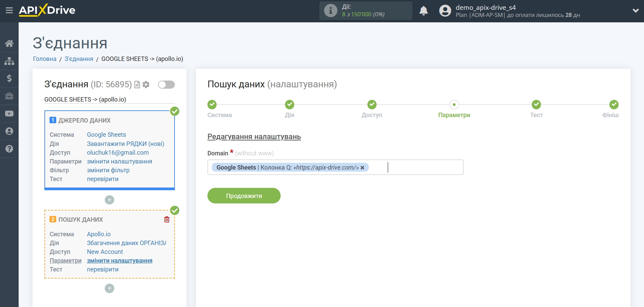Add a step with the plus below Пошук даних

coord(109,288)
